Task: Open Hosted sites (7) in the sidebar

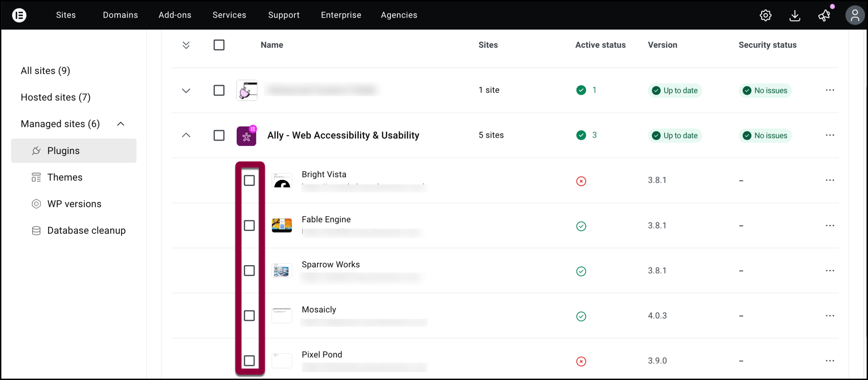Action: pos(55,97)
